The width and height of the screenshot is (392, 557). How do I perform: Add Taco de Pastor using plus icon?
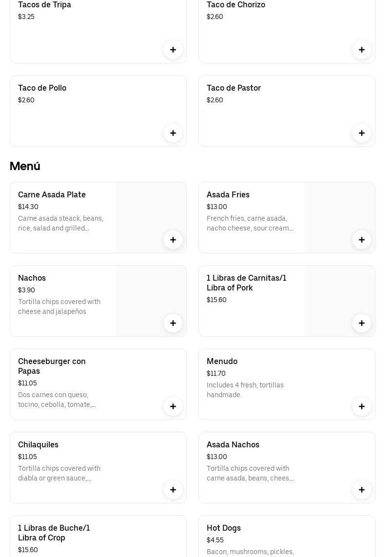[x=362, y=133]
